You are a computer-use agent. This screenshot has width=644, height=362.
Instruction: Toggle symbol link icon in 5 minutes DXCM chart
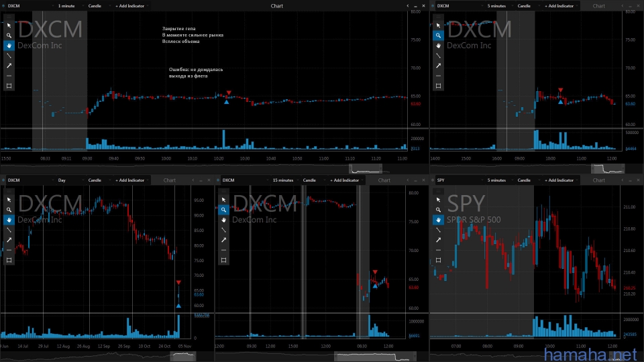tap(433, 6)
